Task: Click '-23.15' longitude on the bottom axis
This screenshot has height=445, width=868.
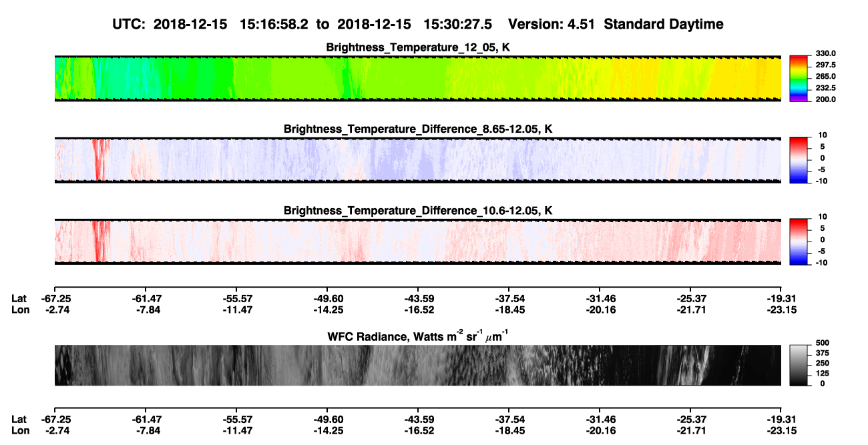Action: [781, 430]
